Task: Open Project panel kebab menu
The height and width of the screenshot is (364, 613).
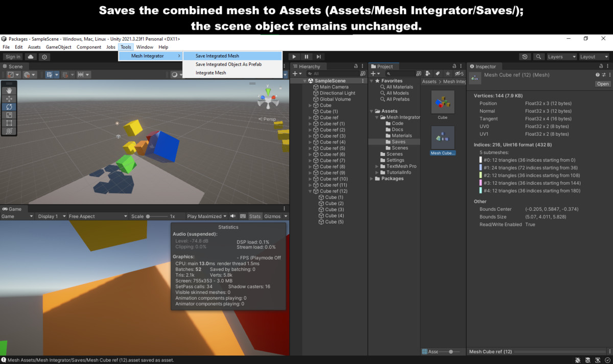Action: pos(461,66)
